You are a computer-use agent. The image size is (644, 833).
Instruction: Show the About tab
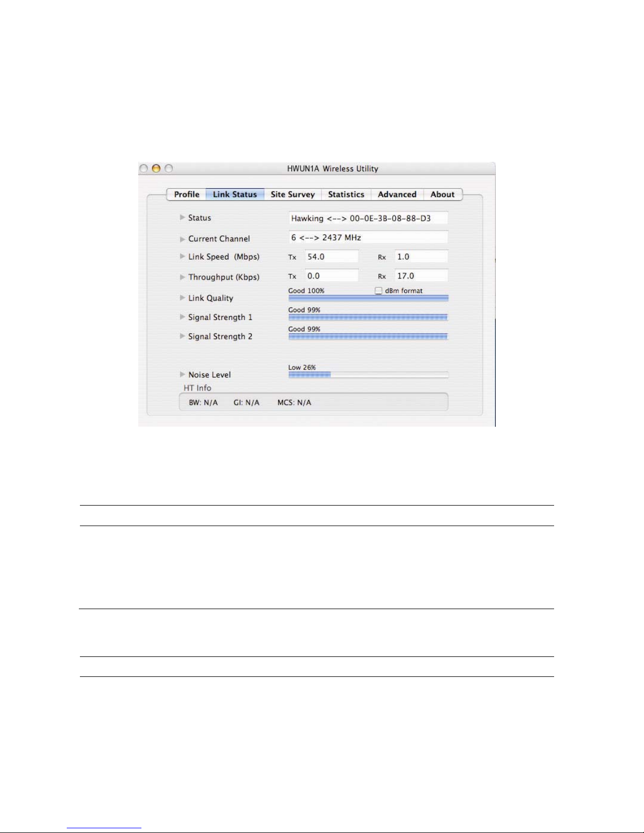pos(443,194)
